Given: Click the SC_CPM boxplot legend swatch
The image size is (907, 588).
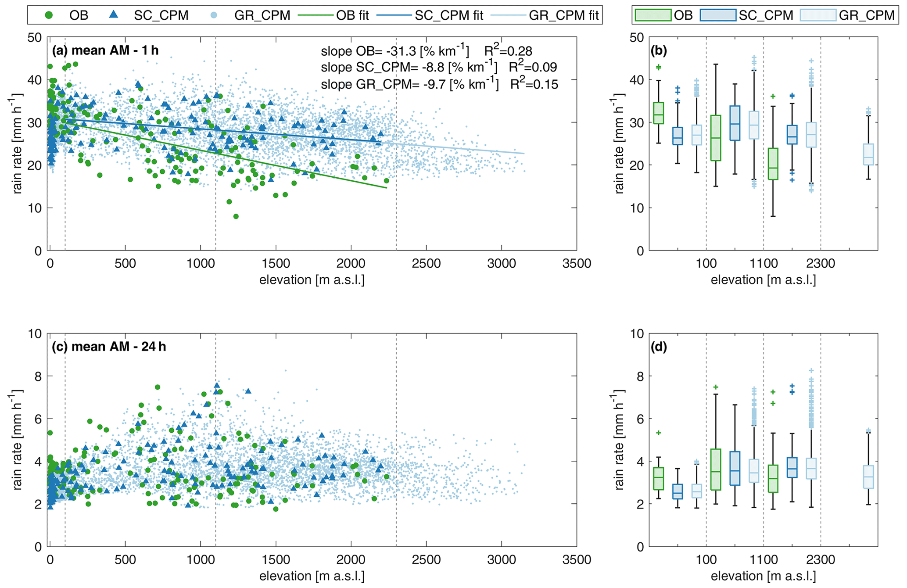Looking at the screenshot, I should click(x=718, y=15).
